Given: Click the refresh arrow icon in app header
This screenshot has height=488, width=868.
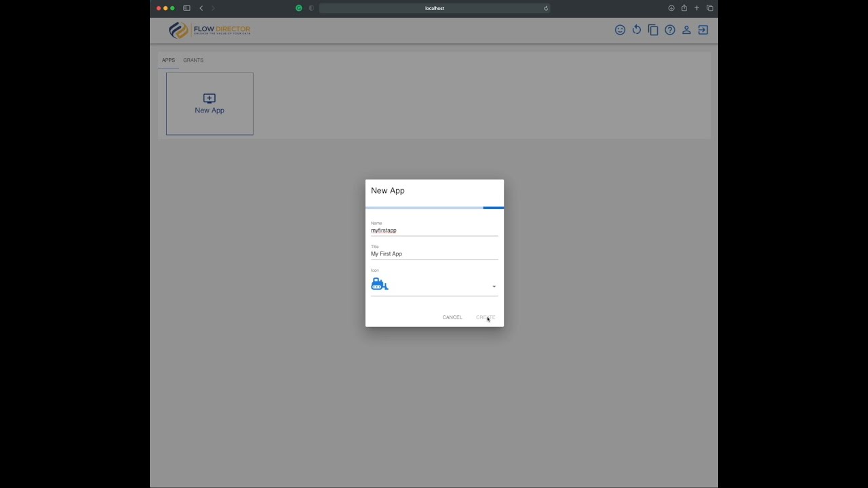Looking at the screenshot, I should pyautogui.click(x=637, y=30).
